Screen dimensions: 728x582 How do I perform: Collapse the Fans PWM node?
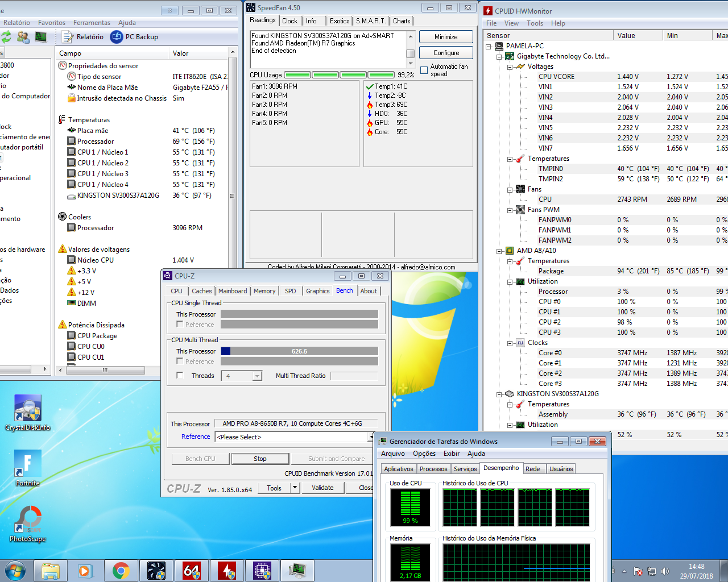[510, 210]
